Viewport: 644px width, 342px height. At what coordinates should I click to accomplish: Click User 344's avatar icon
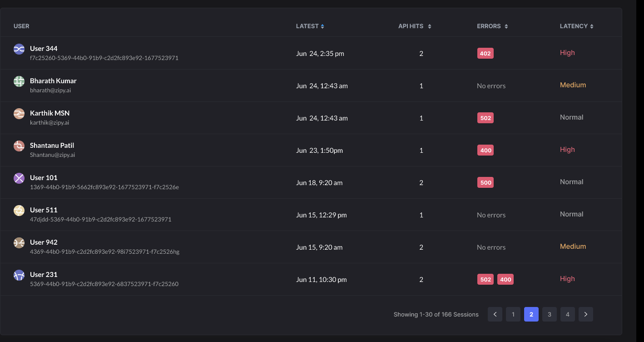[19, 49]
